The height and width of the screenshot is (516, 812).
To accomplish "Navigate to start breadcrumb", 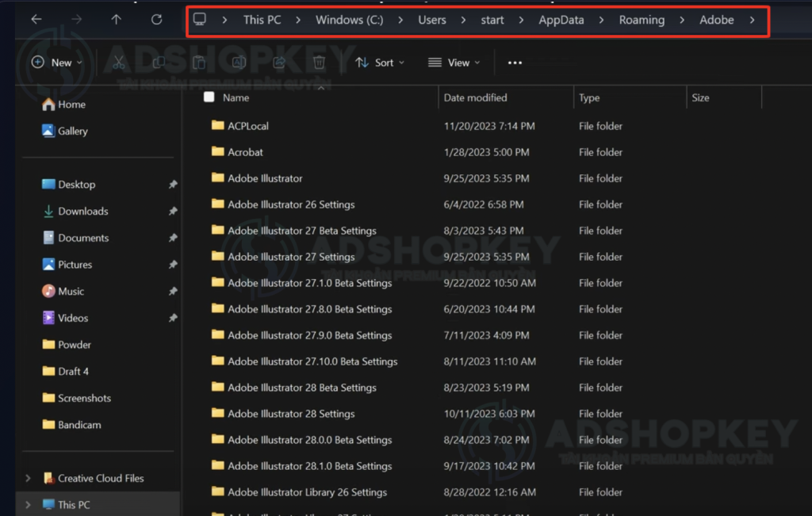I will [x=492, y=20].
